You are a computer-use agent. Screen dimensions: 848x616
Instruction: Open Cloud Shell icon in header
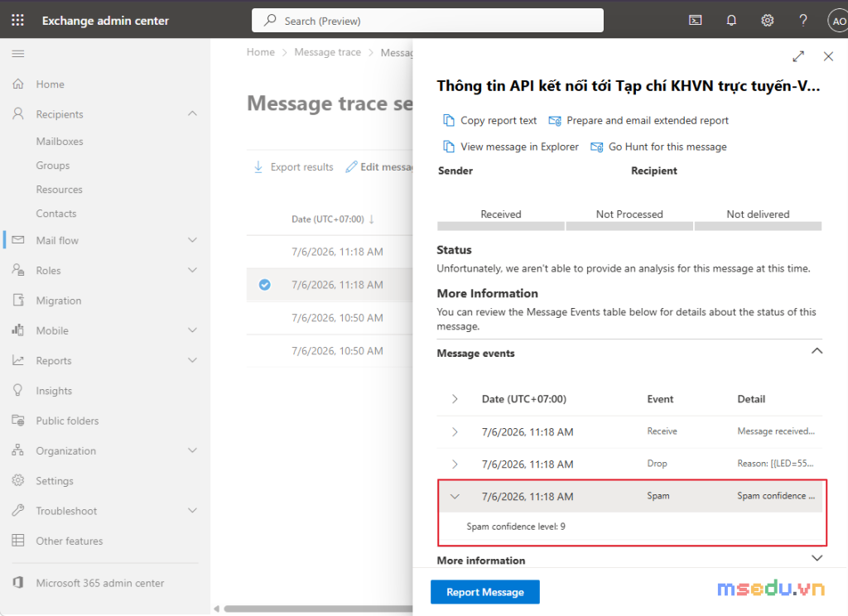click(695, 21)
